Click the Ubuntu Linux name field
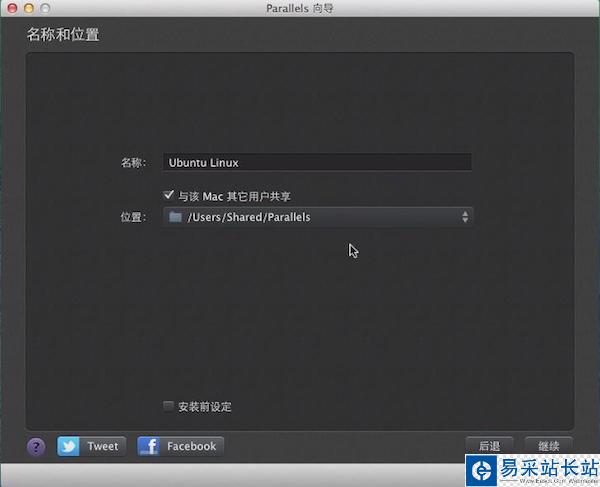600x487 pixels. (x=317, y=163)
